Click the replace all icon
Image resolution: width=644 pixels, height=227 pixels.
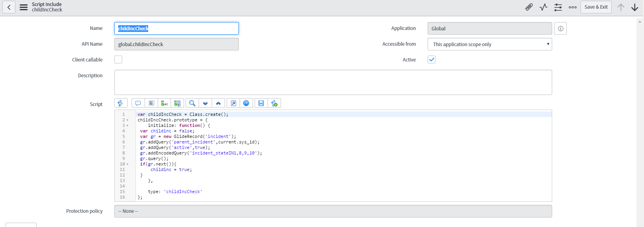click(177, 103)
